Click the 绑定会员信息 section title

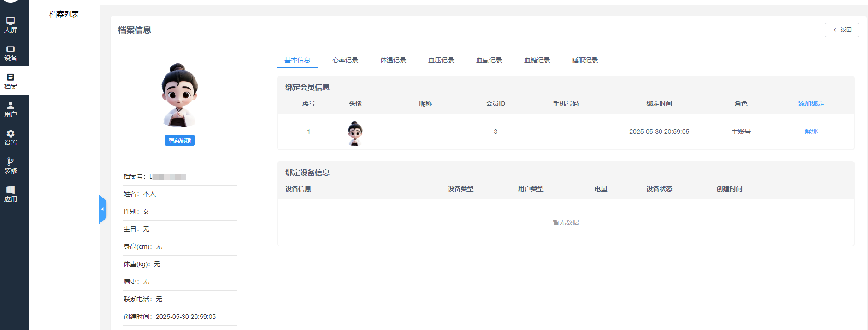pos(307,87)
